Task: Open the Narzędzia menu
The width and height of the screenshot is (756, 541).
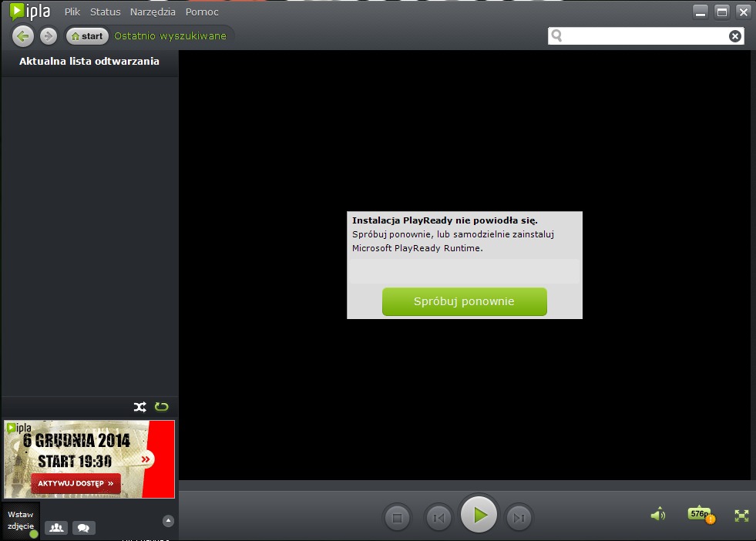Action: point(153,12)
